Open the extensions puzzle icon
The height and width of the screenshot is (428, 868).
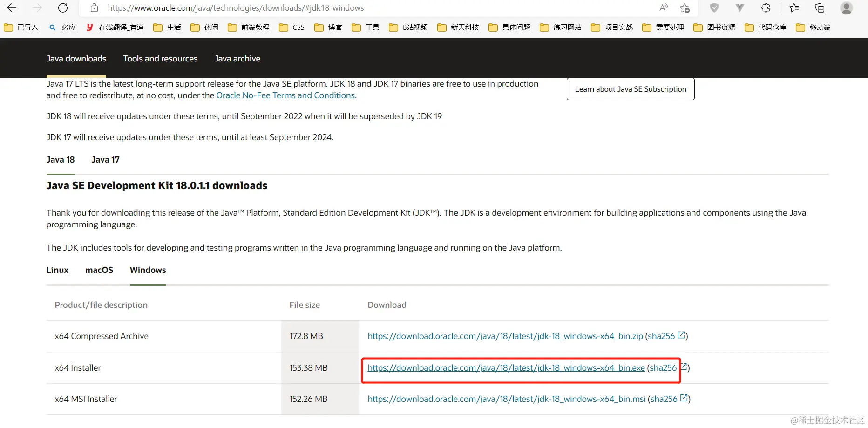tap(766, 8)
